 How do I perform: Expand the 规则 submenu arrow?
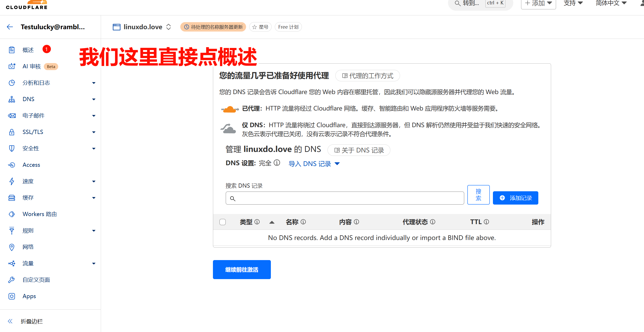coord(94,231)
